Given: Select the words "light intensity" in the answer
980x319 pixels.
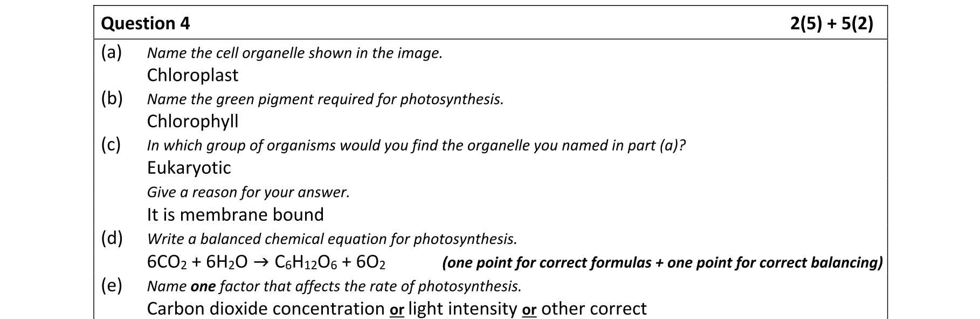Looking at the screenshot, I should pos(463,309).
